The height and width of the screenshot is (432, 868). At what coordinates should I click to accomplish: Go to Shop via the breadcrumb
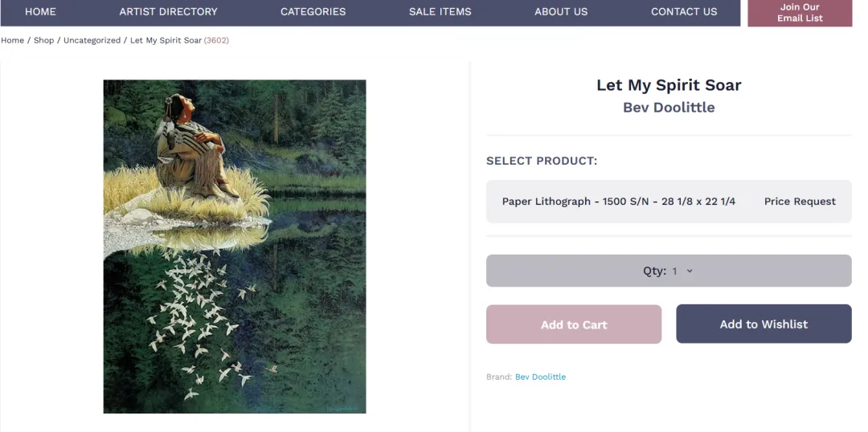click(43, 40)
